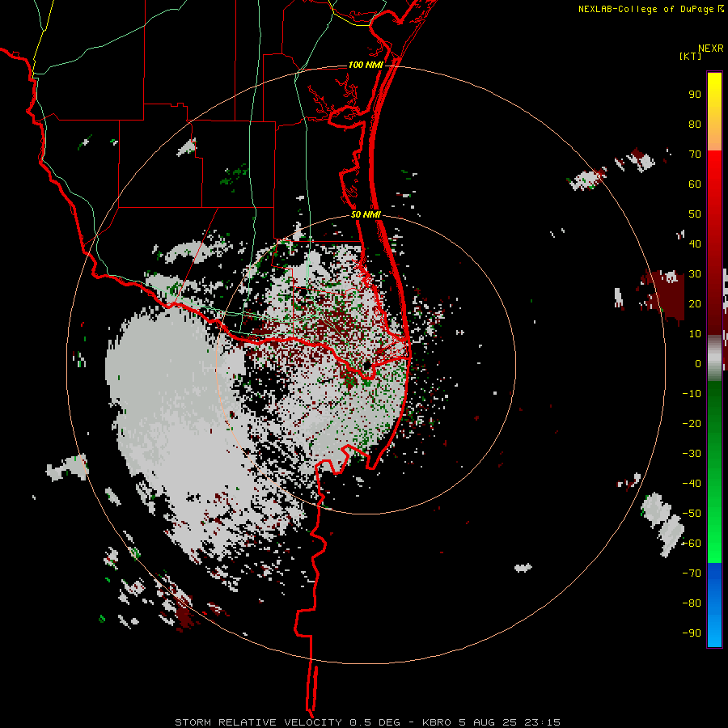Click the -80 value on velocity scale
The image size is (728, 728).
(x=692, y=603)
